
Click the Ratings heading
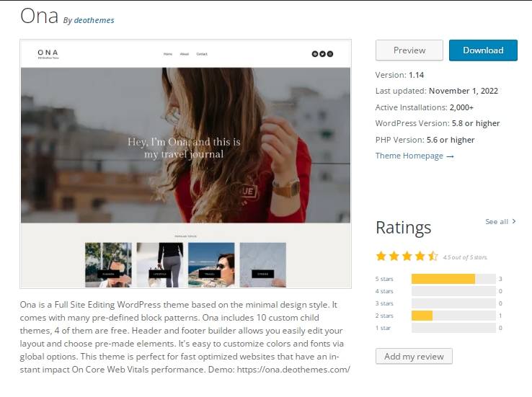tap(404, 228)
